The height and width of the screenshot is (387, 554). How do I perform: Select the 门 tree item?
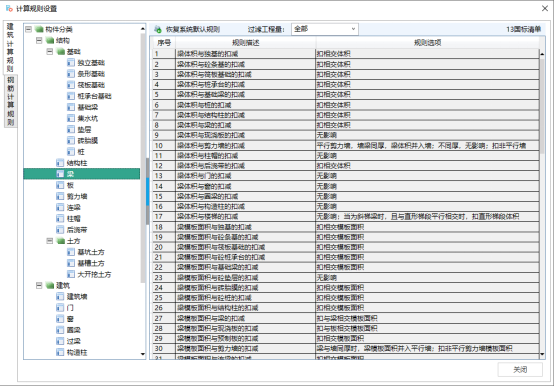[x=70, y=308]
